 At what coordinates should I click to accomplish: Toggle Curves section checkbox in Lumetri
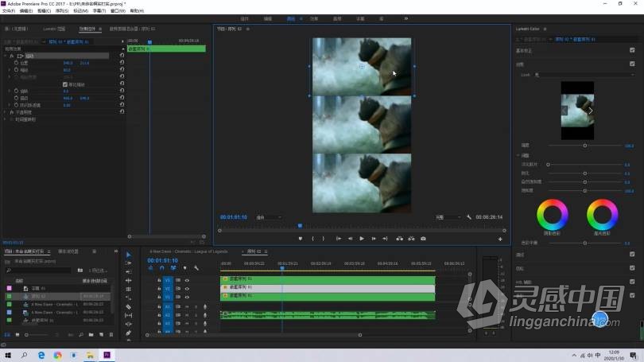[x=632, y=254]
